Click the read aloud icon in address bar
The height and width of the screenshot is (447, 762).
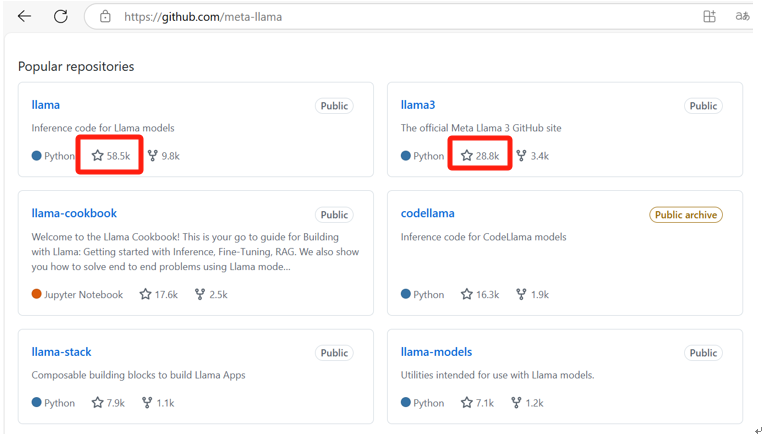742,16
